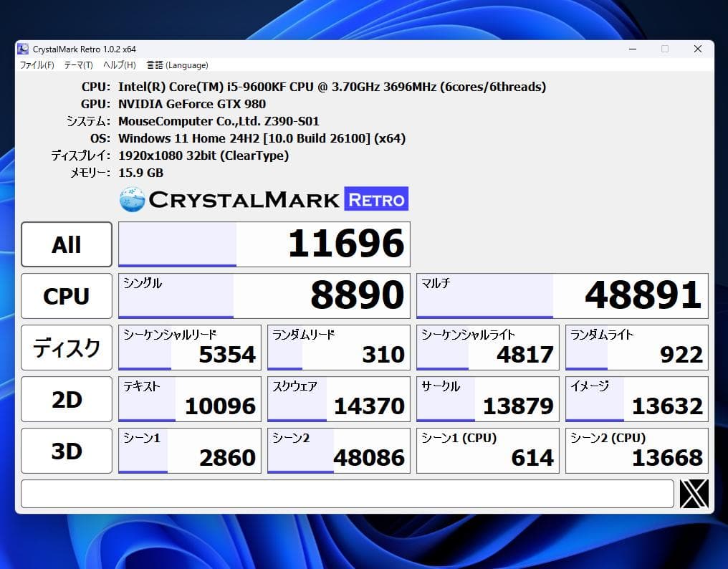Start the CPU benchmark

click(x=66, y=296)
